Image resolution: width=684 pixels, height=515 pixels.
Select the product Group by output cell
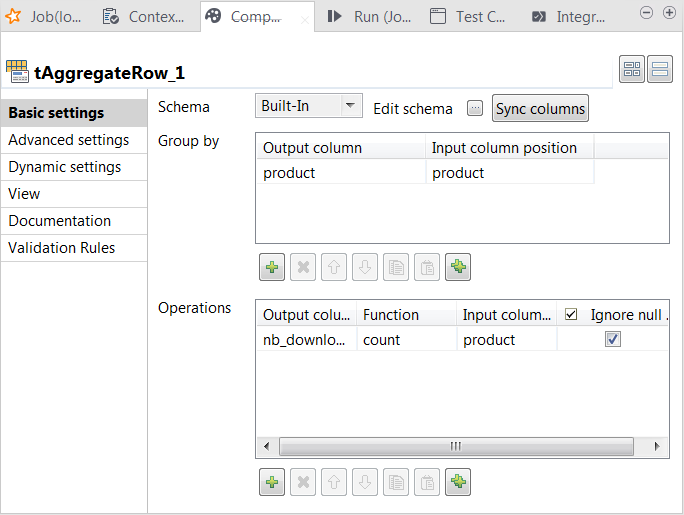(340, 173)
